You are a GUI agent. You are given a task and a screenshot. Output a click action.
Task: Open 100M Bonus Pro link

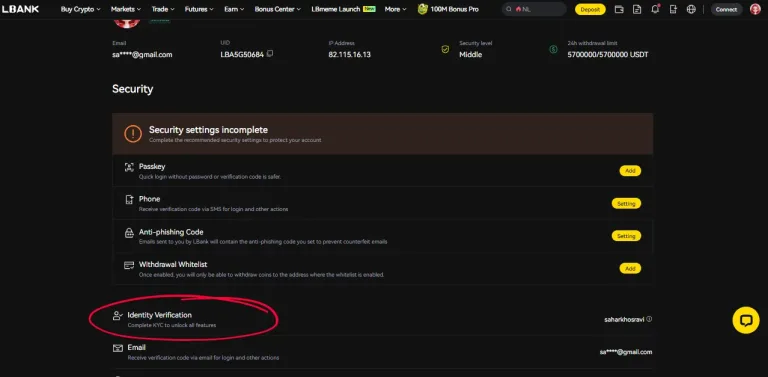[x=454, y=9]
